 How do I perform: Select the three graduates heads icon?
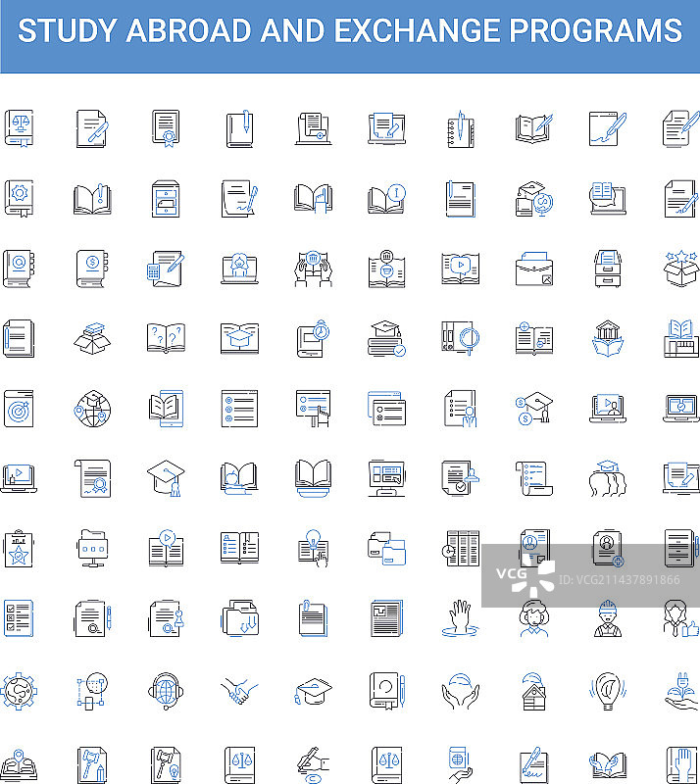coord(607,478)
